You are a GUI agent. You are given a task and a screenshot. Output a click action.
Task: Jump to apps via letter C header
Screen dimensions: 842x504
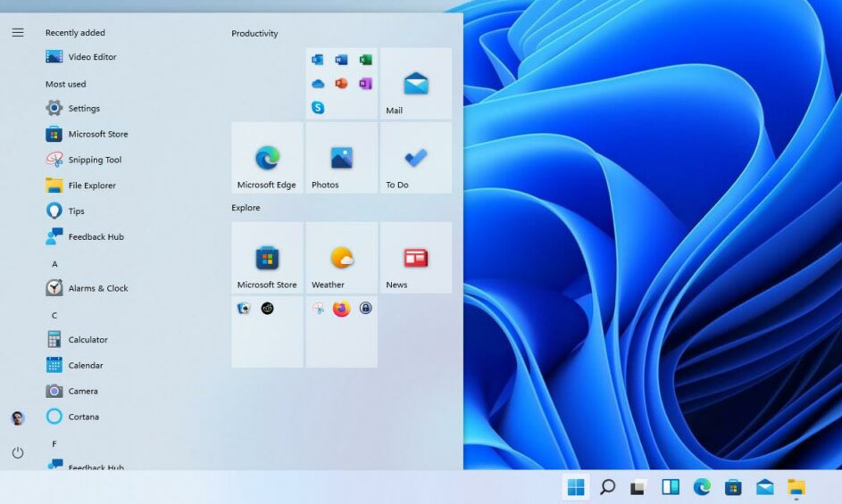tap(54, 316)
